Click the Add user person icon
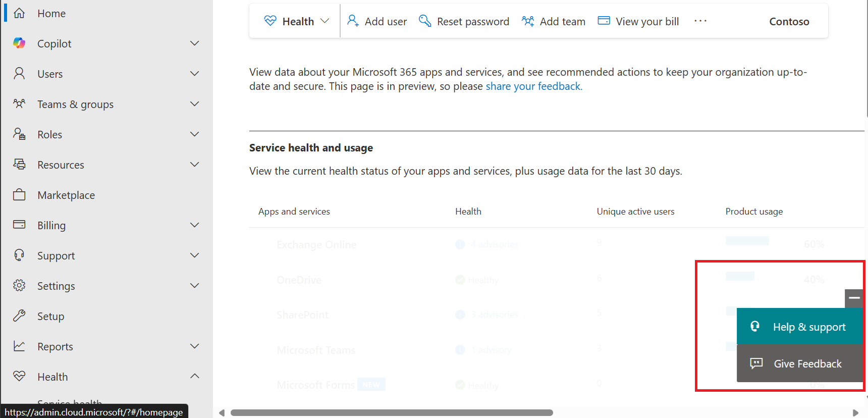The width and height of the screenshot is (868, 418). (x=353, y=21)
